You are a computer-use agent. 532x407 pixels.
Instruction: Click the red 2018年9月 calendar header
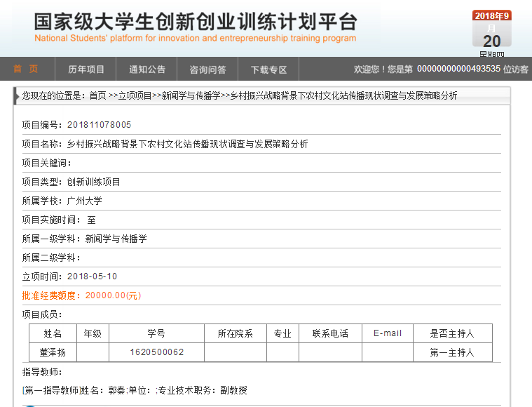(x=491, y=15)
